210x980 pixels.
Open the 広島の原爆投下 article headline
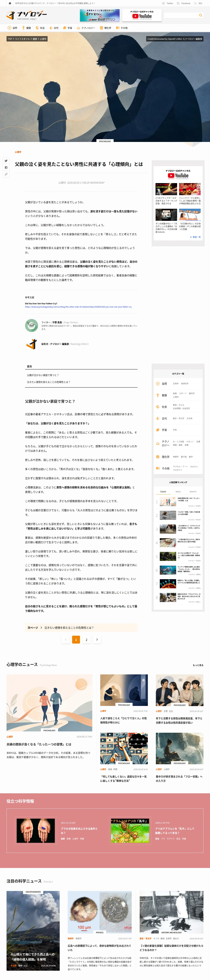coord(99,948)
